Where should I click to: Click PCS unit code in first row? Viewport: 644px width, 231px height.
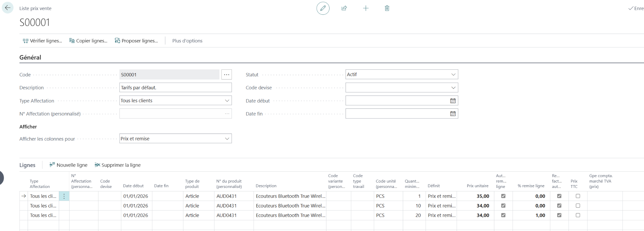tap(380, 196)
